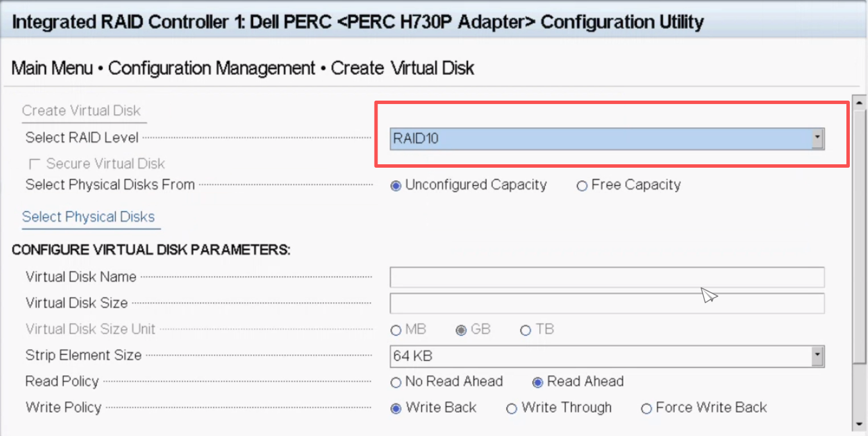The width and height of the screenshot is (868, 436).
Task: Choose the Free Capacity option
Action: (582, 186)
